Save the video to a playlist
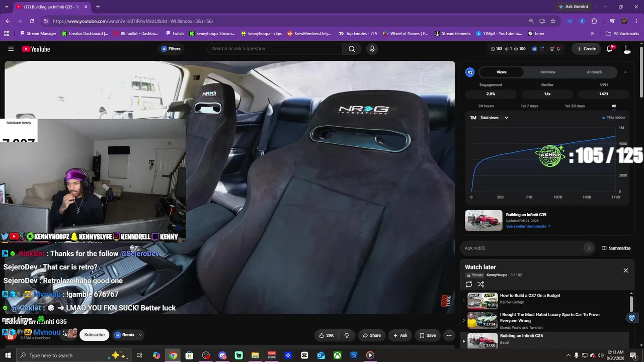The height and width of the screenshot is (362, 644). click(x=428, y=335)
